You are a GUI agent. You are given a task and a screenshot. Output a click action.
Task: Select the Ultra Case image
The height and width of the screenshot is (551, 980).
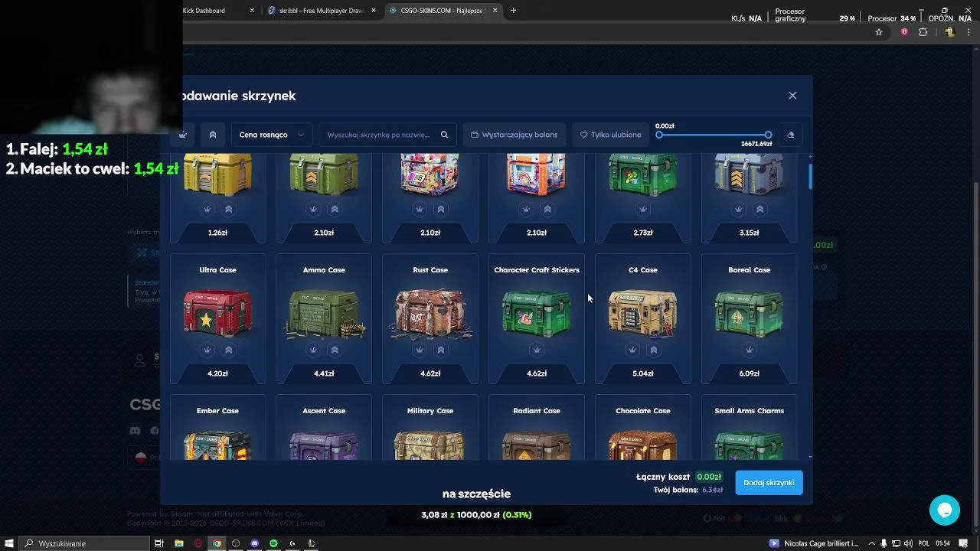[217, 311]
